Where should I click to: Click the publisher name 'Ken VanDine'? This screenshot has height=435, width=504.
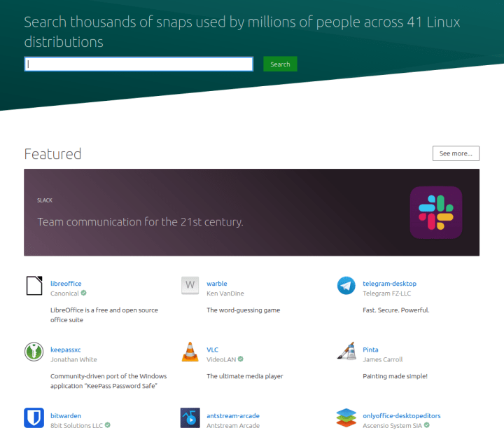[225, 294]
